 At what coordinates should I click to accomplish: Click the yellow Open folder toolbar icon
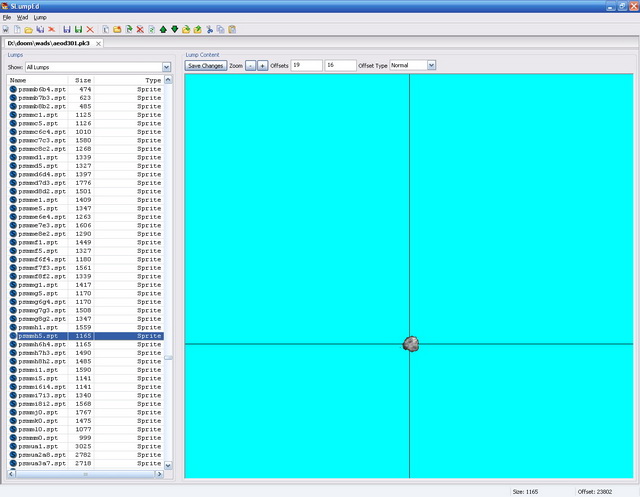point(29,30)
